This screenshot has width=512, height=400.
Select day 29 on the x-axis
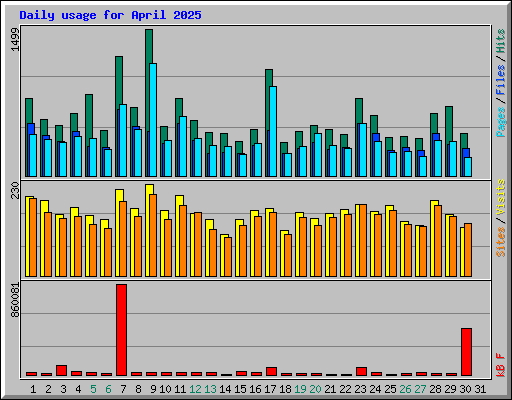tap(450, 389)
